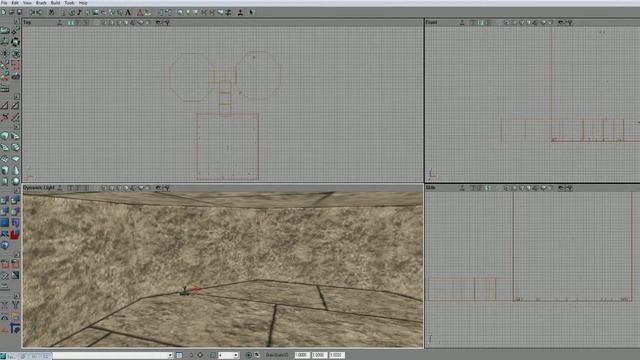Click the context Help arrow icon in main toolbar
This screenshot has height=360, width=640.
252,12
